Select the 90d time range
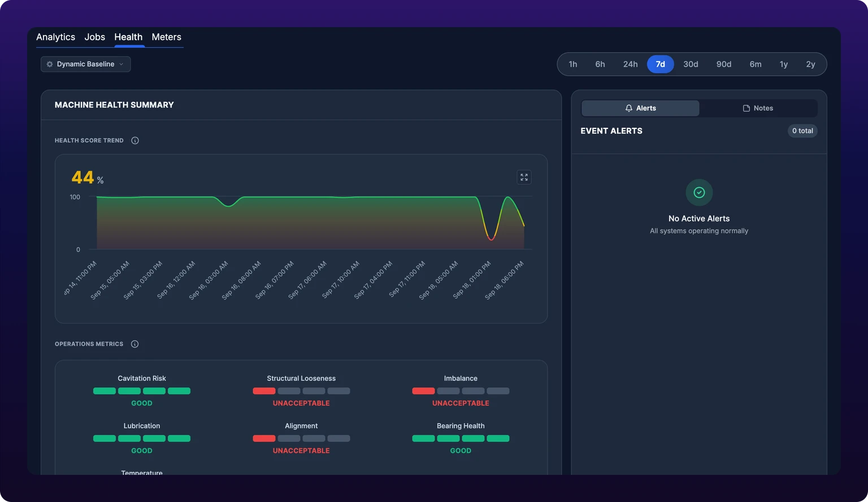Image resolution: width=868 pixels, height=502 pixels. pyautogui.click(x=724, y=64)
